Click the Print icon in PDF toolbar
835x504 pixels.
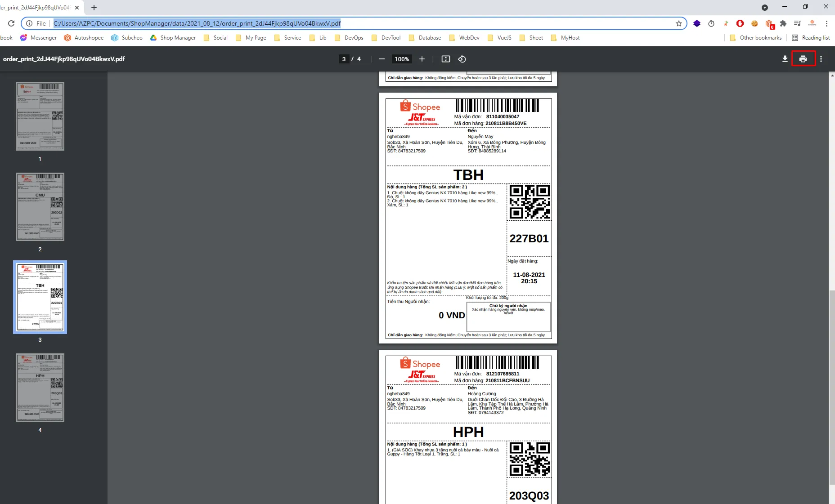click(803, 59)
